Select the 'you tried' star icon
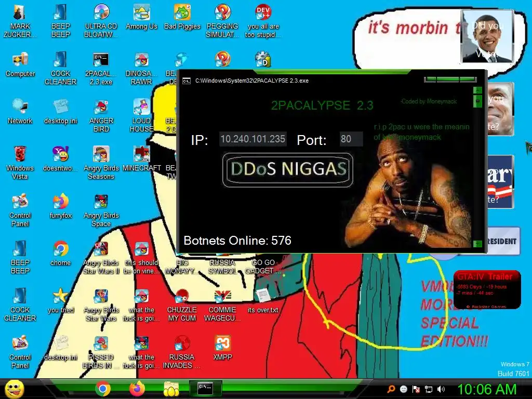Screen dimensions: 532x399 click(x=60, y=301)
